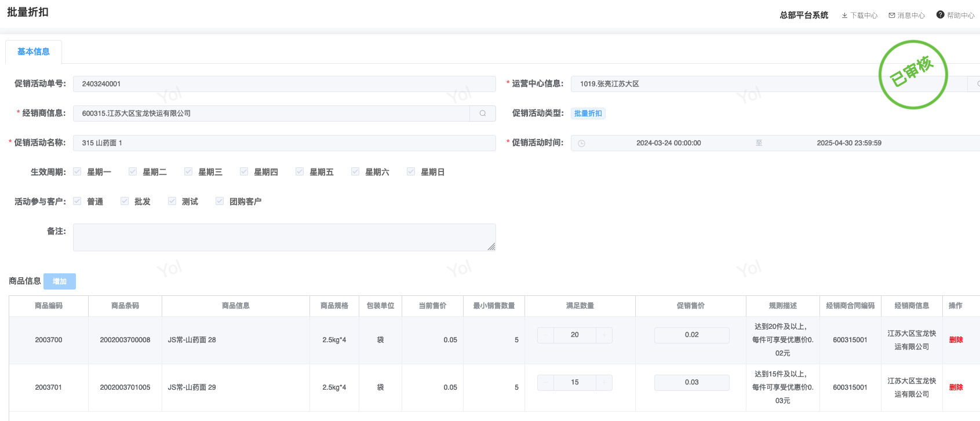Switch to the 基本信息 tab
Image resolution: width=980 pixels, height=421 pixels.
(x=34, y=52)
